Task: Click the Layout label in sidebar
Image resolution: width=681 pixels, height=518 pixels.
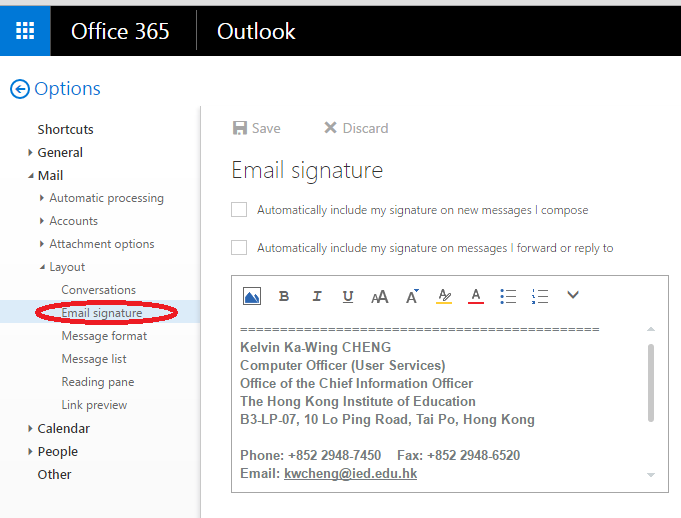Action: point(67,267)
